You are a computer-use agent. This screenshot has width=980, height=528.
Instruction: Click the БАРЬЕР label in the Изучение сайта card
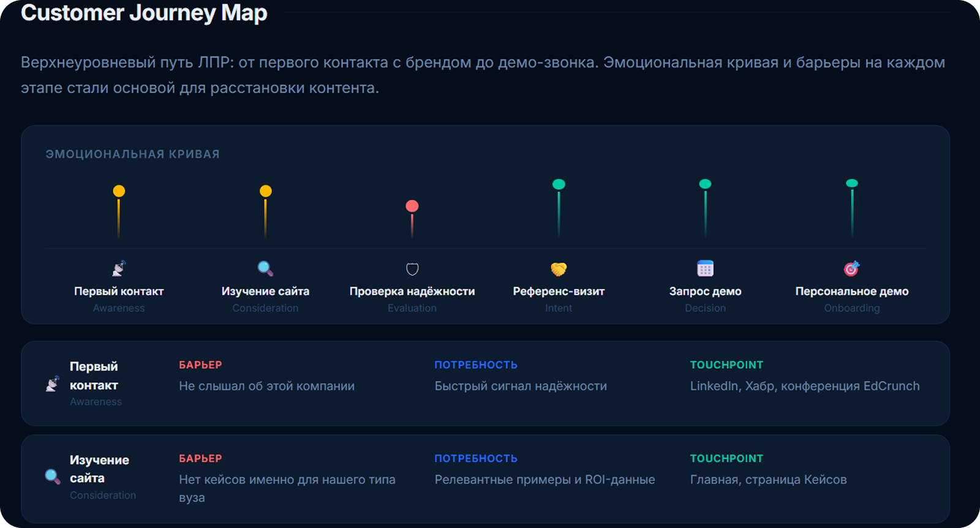point(200,459)
